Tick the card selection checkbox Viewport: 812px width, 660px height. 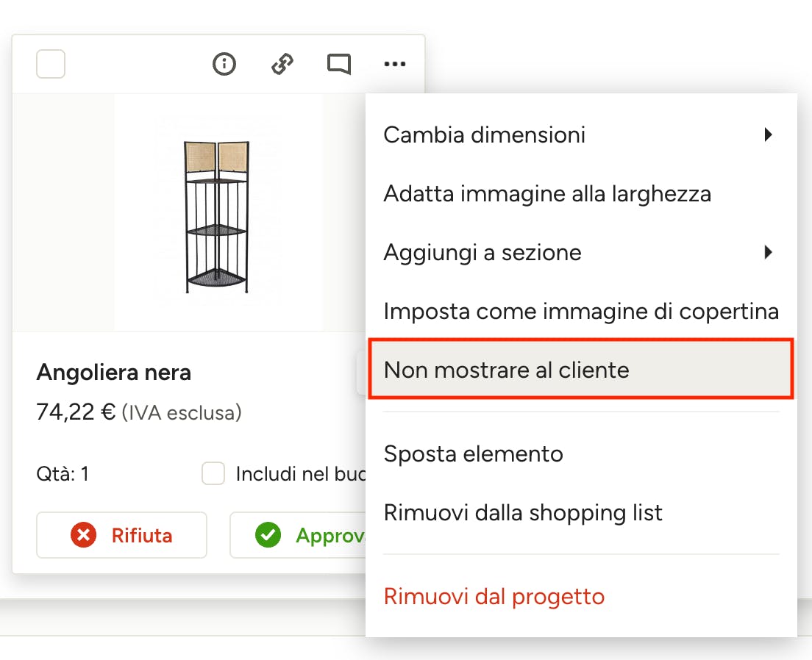[x=51, y=65]
